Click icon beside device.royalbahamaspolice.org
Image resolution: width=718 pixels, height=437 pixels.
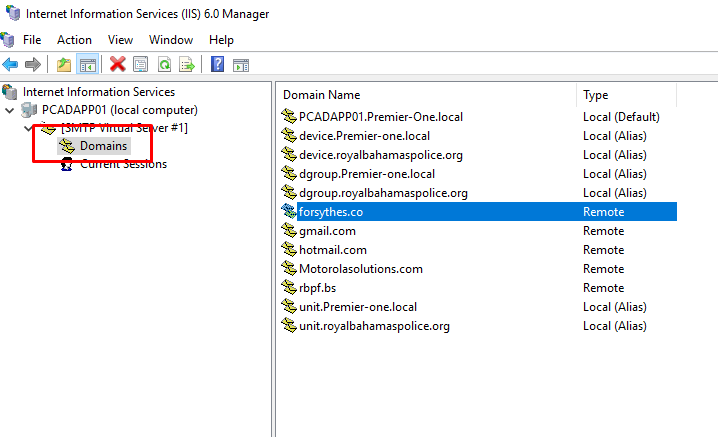289,154
